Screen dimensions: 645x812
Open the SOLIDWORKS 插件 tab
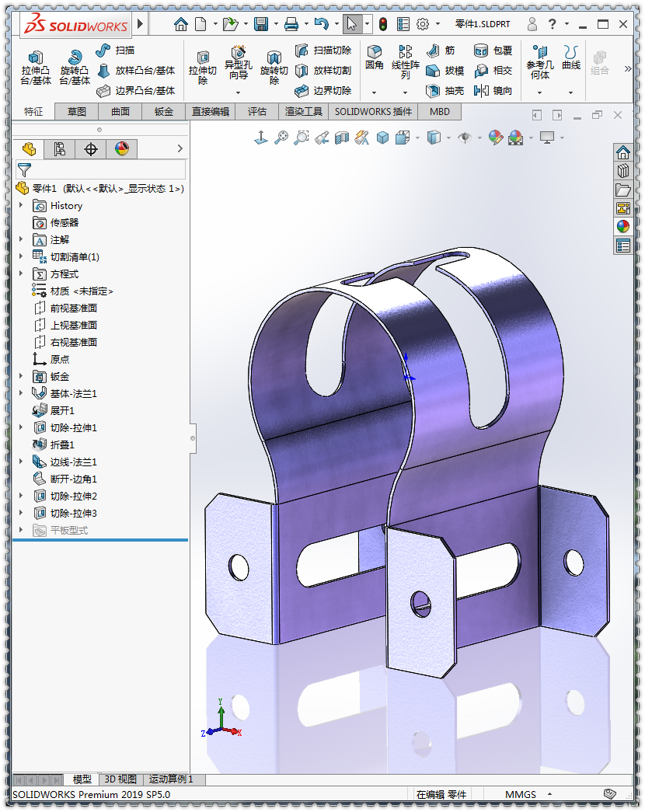[373, 111]
